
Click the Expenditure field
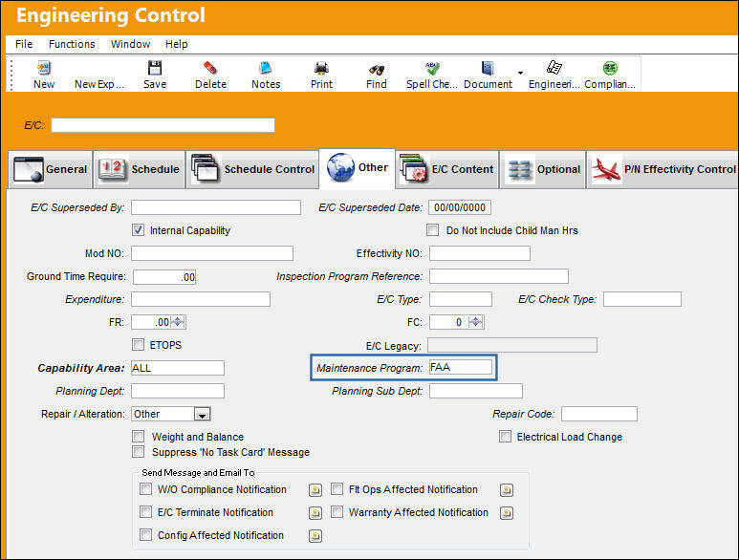[201, 299]
